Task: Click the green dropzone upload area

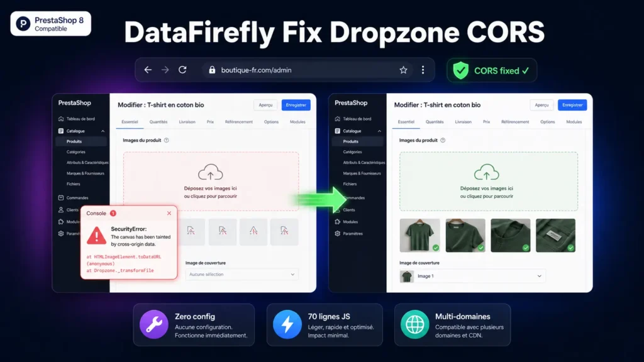Action: click(489, 182)
